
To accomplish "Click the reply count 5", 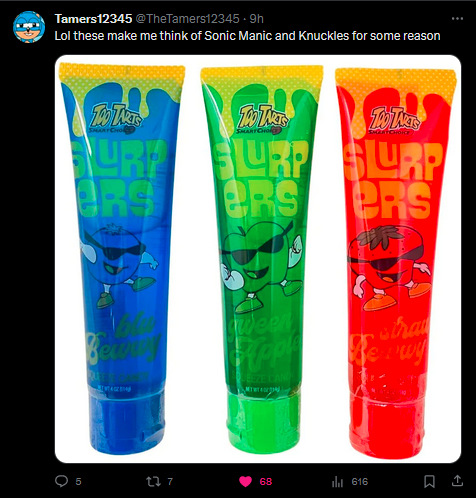I will (78, 481).
